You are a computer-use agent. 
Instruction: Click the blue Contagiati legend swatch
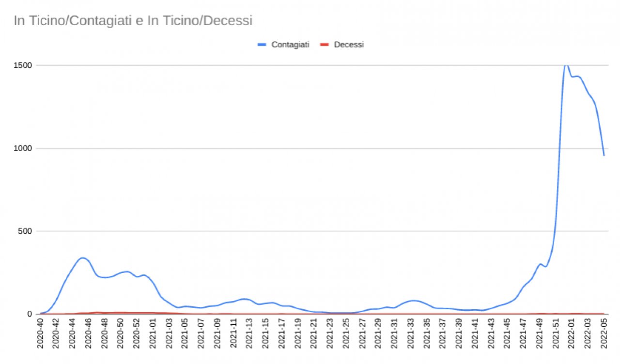[263, 45]
